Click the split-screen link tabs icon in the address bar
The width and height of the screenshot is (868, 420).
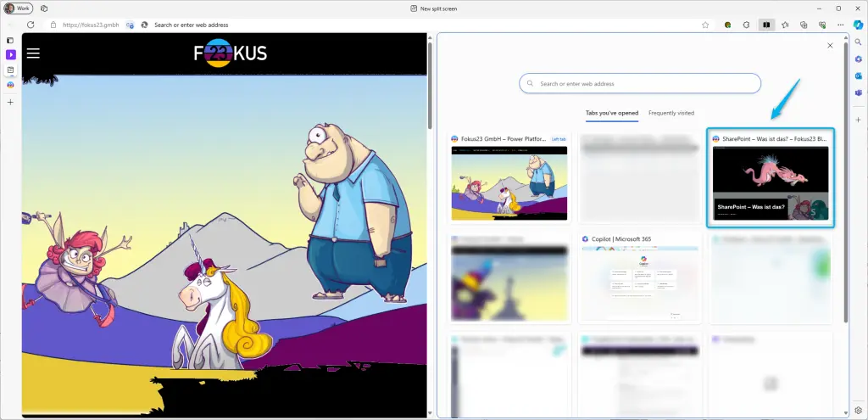pos(130,25)
